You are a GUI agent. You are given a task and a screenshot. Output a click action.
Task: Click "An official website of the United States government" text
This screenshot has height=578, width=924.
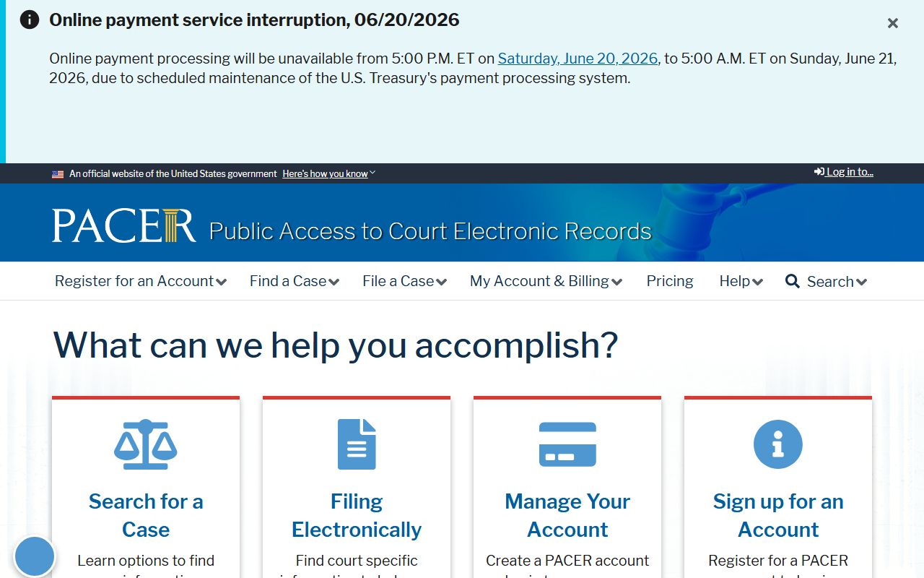point(173,174)
